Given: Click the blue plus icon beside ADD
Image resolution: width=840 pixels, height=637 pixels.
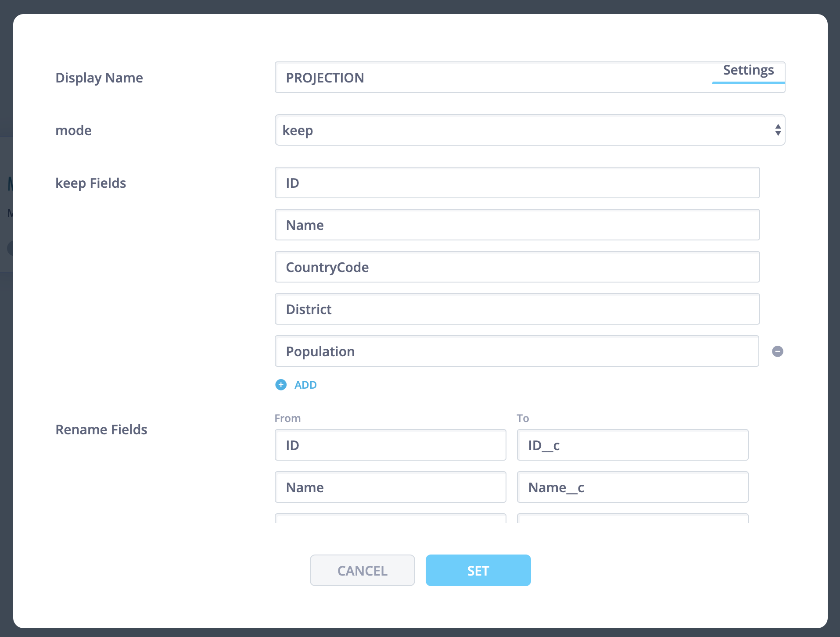Looking at the screenshot, I should 281,385.
